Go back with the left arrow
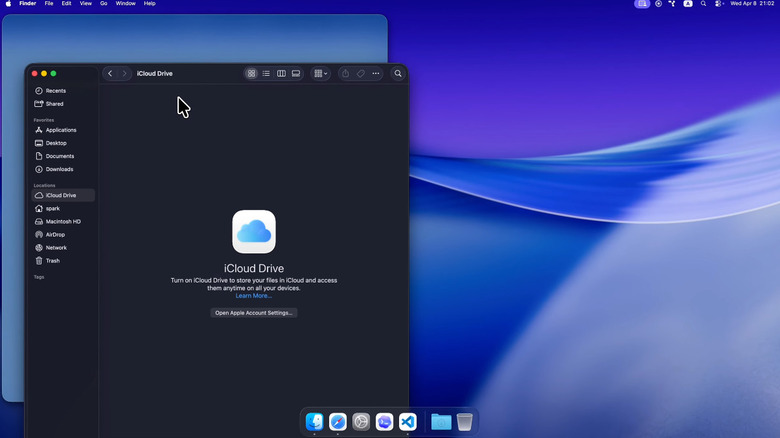The image size is (780, 438). [110, 74]
